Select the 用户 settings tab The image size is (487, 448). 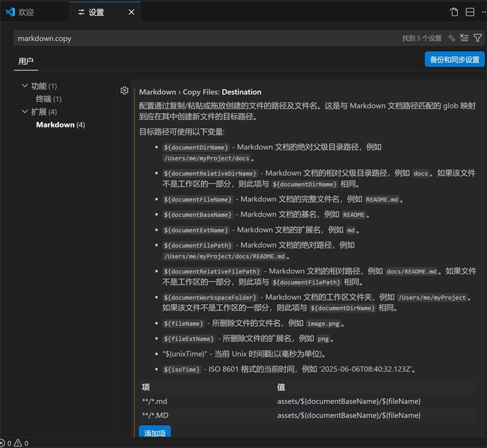click(26, 60)
